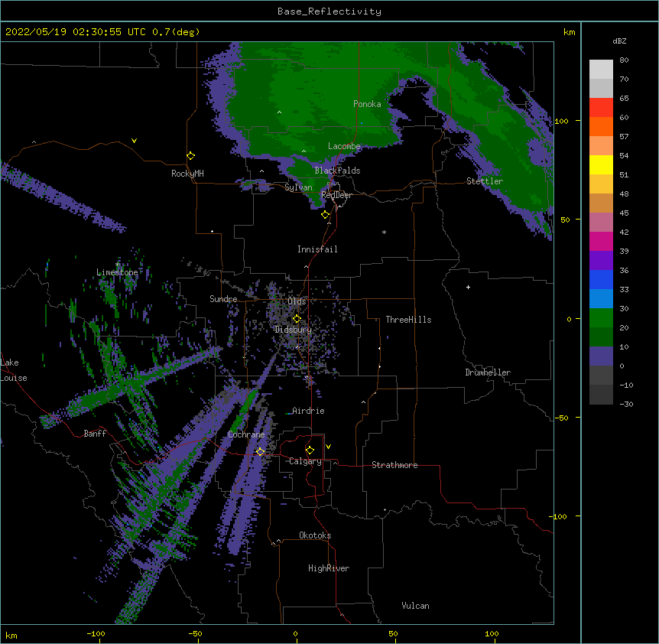This screenshot has height=644, width=659.
Task: Pick the yellow 51-54 dBZ legend swatch
Action: pos(601,164)
